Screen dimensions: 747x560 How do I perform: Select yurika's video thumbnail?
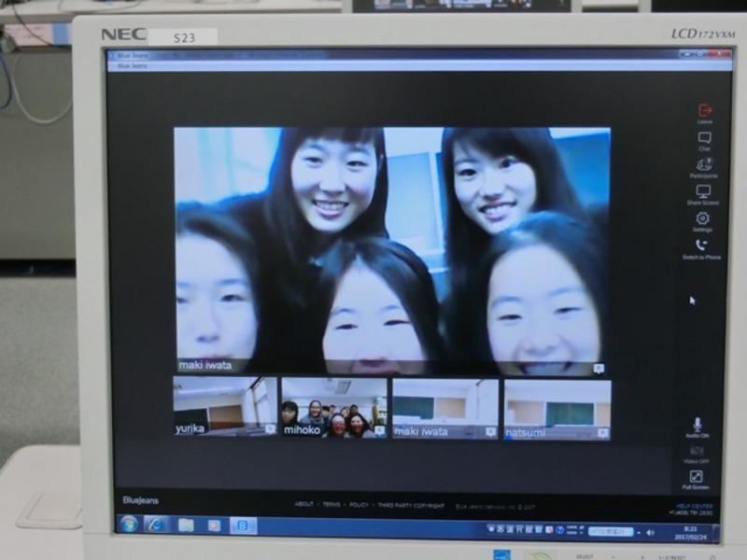tap(225, 407)
